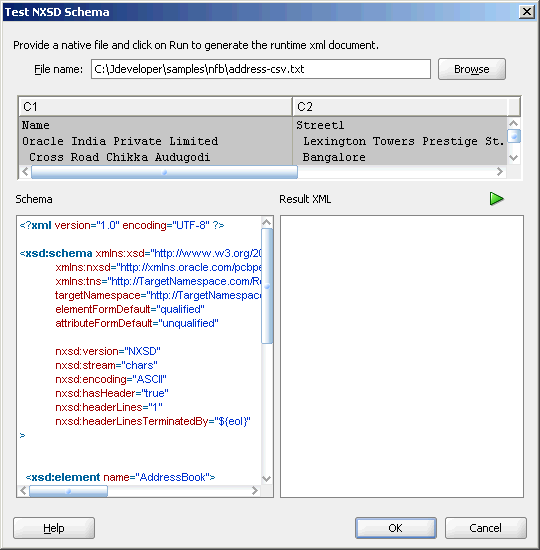This screenshot has width=540, height=550.
Task: Click the Schema pane horizontal scrollbar thumb
Action: [x=68, y=491]
